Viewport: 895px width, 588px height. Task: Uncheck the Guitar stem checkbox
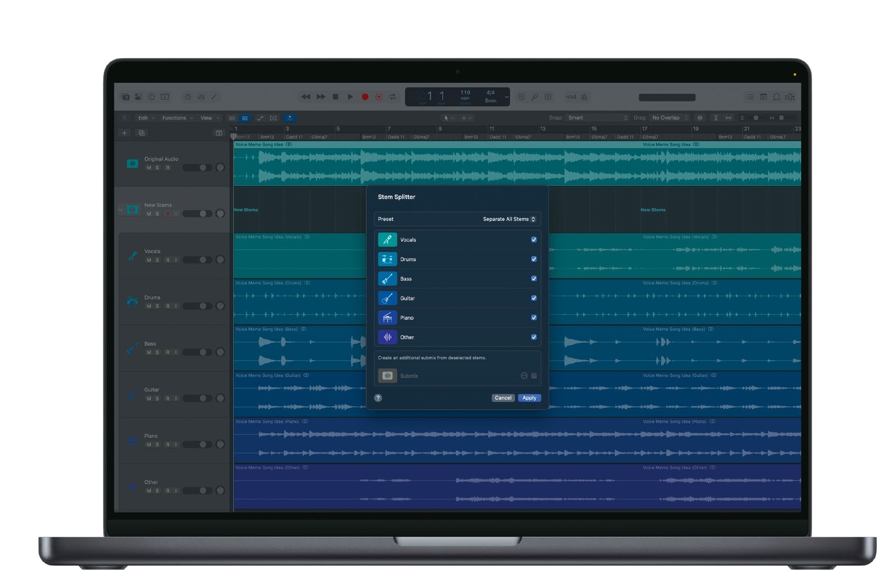click(x=534, y=298)
